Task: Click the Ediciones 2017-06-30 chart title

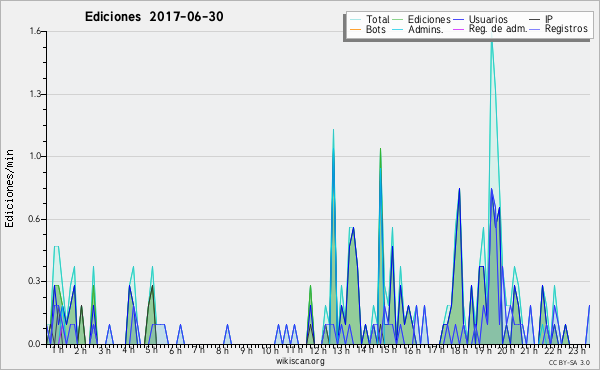Action: (x=154, y=16)
